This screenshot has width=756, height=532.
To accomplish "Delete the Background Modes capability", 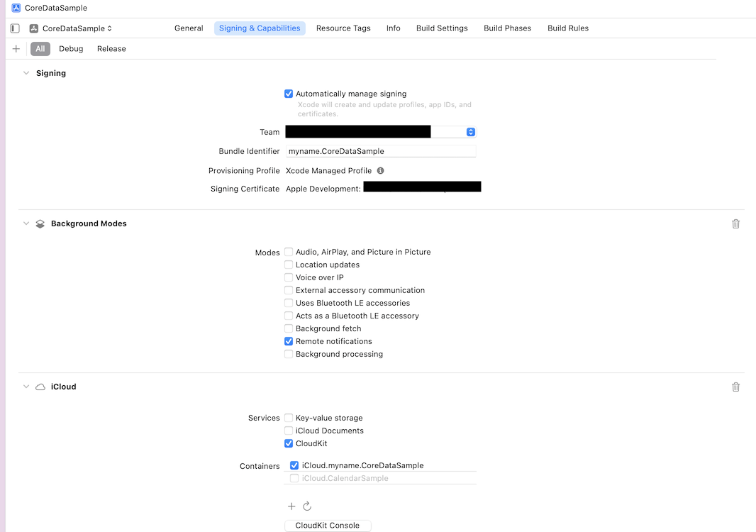I will [x=735, y=223].
